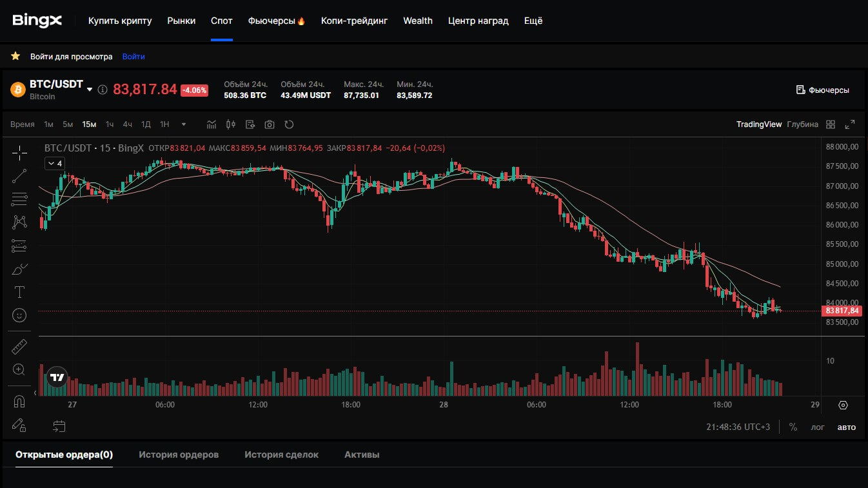The width and height of the screenshot is (868, 488).
Task: Select the text annotation tool
Action: pos(19,292)
